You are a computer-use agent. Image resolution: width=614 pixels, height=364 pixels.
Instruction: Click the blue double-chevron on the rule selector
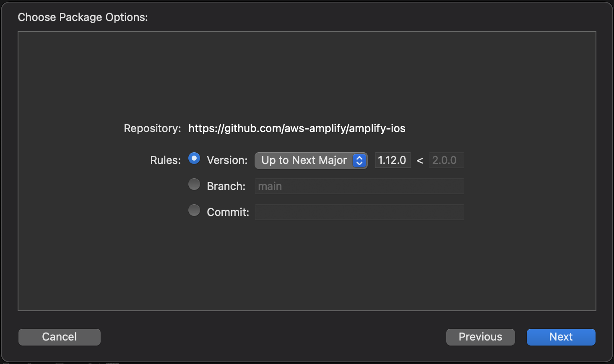click(x=359, y=160)
